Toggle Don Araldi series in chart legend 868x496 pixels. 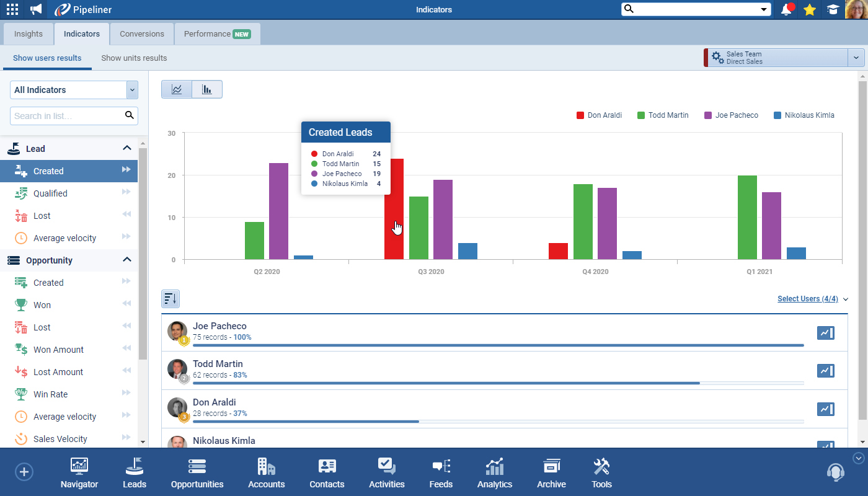[x=599, y=115]
